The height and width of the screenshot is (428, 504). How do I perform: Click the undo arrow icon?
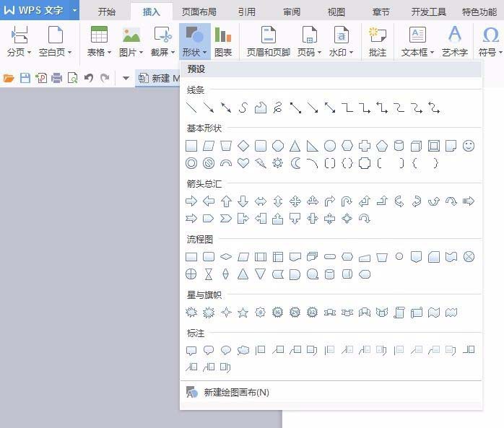pyautogui.click(x=89, y=78)
